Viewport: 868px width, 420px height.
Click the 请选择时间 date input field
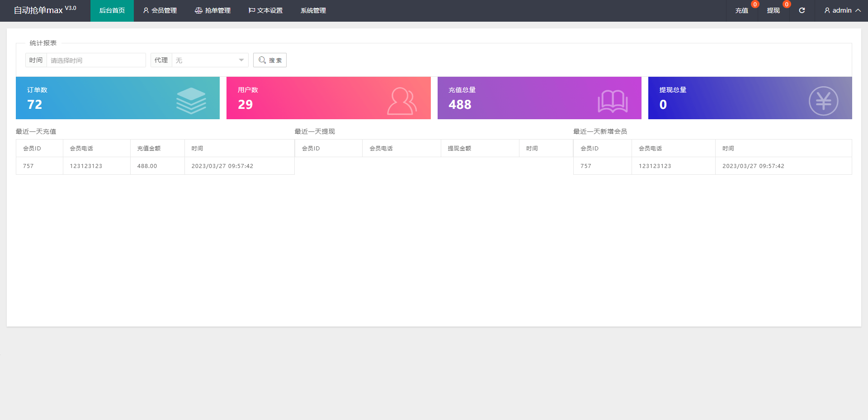[96, 60]
